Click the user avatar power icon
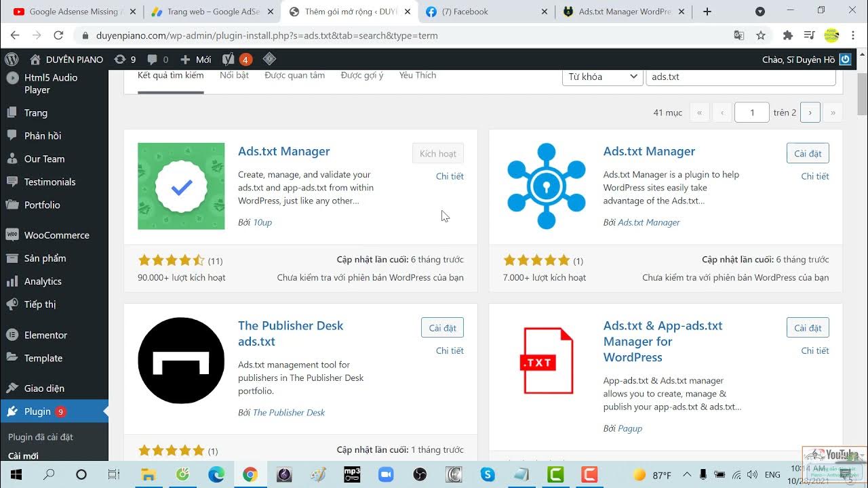 pyautogui.click(x=845, y=60)
